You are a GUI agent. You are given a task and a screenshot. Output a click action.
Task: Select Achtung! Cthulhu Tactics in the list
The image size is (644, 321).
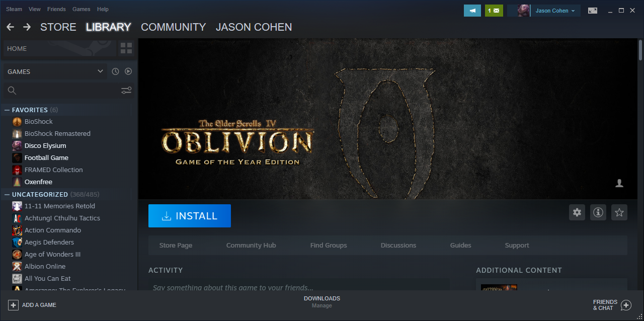[x=62, y=218]
